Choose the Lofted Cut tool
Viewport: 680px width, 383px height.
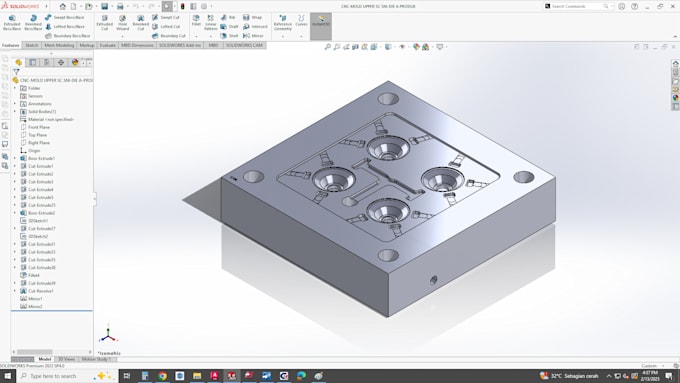tap(166, 26)
